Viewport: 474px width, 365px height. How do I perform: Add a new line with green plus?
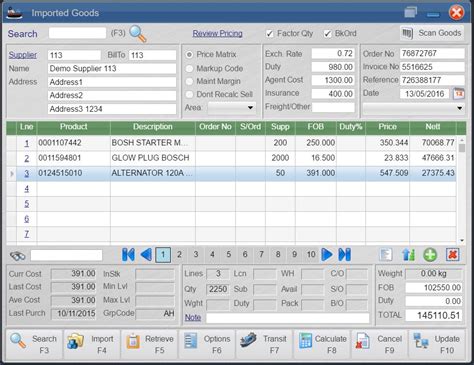tap(430, 255)
